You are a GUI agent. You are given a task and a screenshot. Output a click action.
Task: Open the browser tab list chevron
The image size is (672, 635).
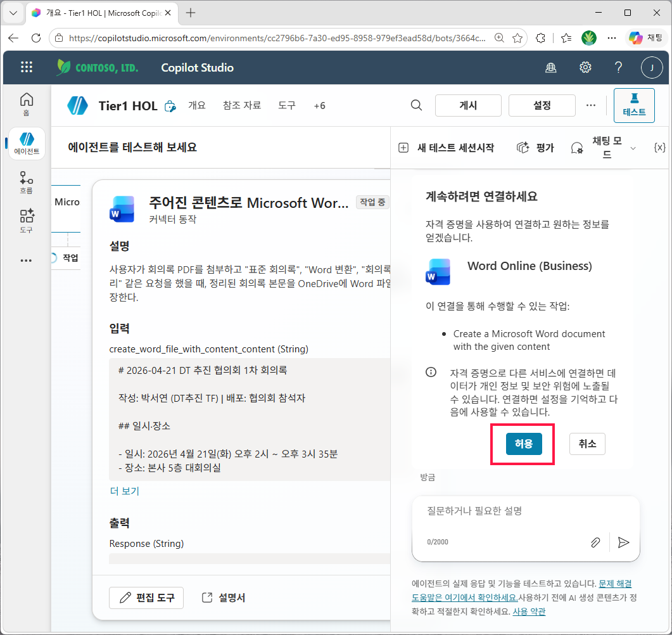tap(13, 13)
